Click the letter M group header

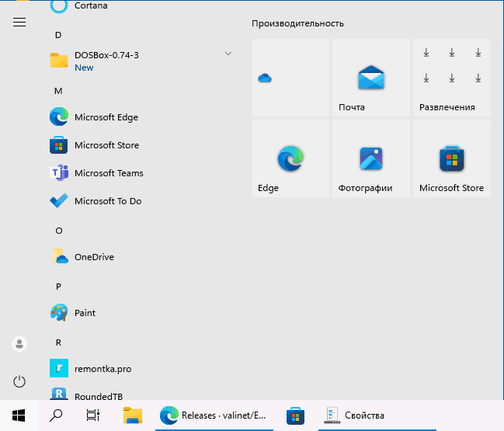pyautogui.click(x=58, y=91)
